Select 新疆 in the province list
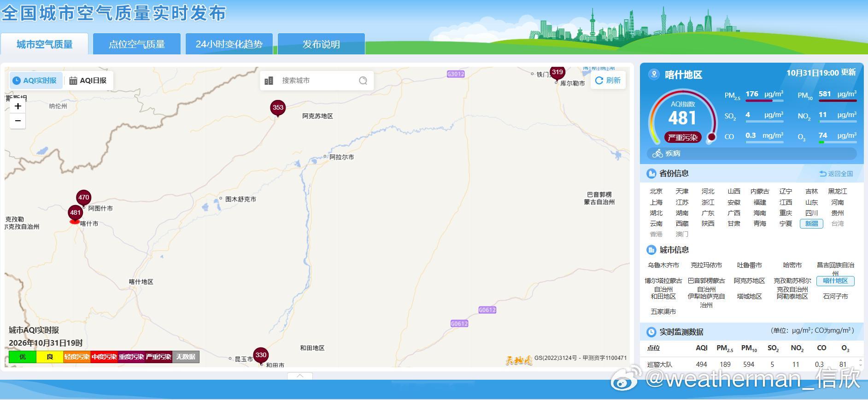The image size is (868, 400). pos(811,224)
